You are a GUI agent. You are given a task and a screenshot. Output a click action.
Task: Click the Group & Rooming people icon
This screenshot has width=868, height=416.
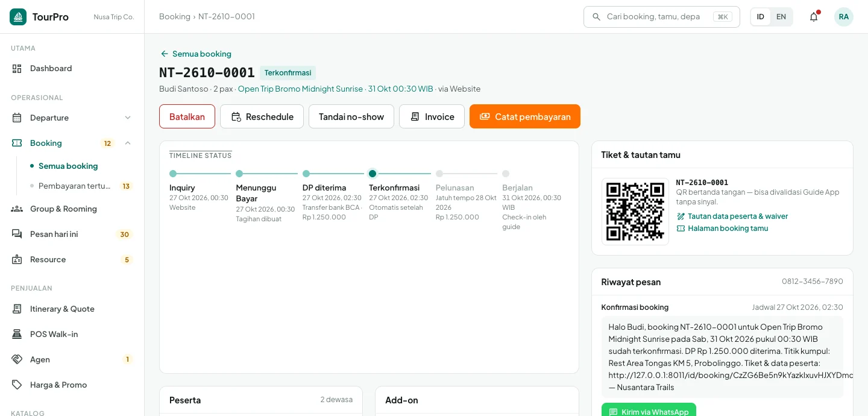click(17, 209)
